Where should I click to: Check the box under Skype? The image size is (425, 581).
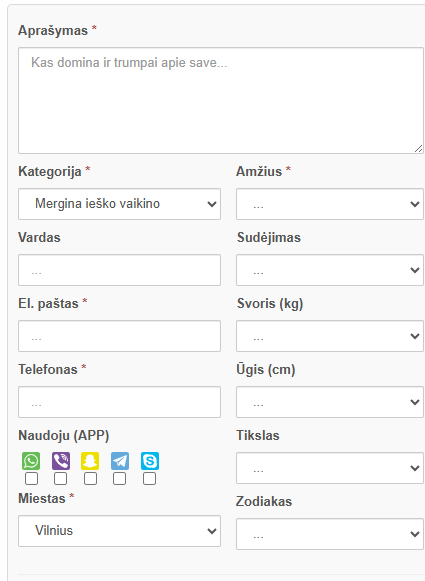point(149,479)
